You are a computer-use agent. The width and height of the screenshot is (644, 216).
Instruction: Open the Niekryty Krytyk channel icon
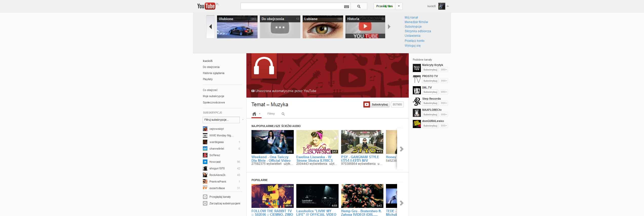417,68
